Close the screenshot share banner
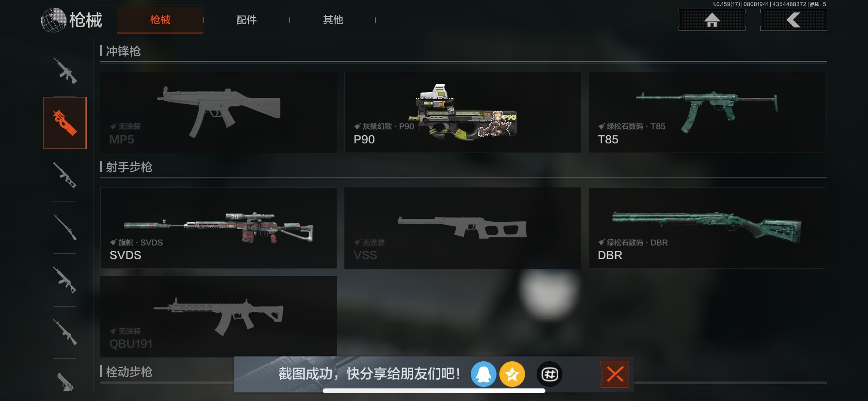 [615, 374]
